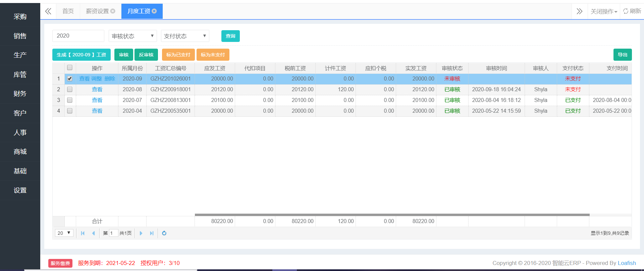This screenshot has height=271, width=644.
Task: Click the 应发工资 column header
Action: click(x=215, y=68)
